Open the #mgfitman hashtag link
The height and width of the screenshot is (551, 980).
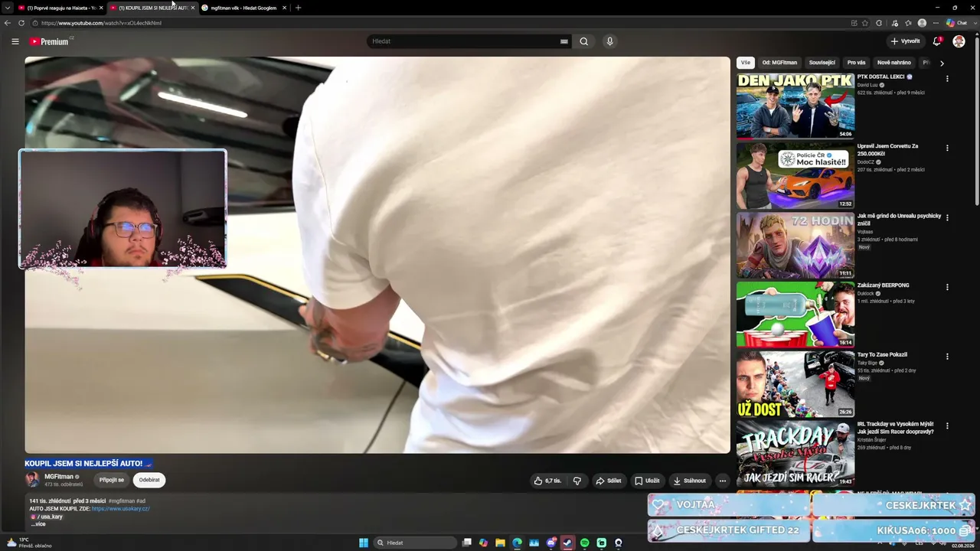pyautogui.click(x=122, y=501)
